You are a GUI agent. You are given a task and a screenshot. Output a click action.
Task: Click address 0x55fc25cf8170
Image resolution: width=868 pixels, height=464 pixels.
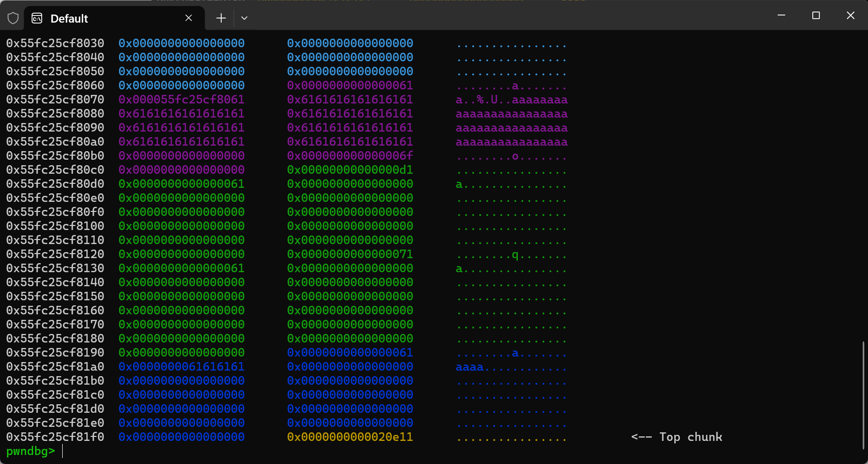pos(55,324)
